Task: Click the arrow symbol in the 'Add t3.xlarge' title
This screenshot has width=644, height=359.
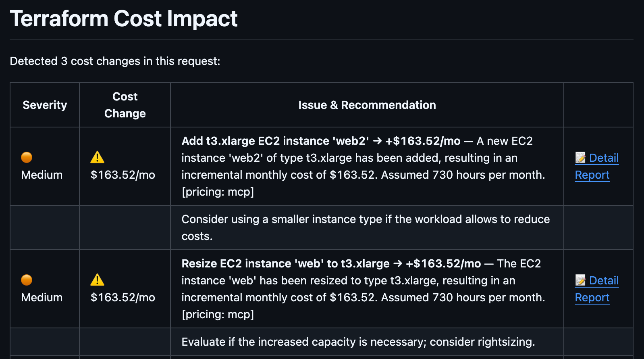Action: [377, 141]
